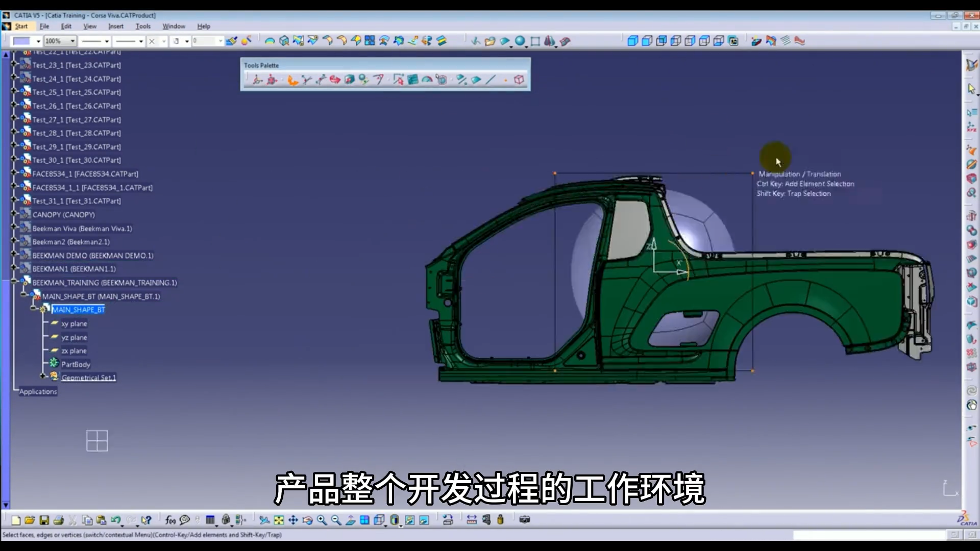This screenshot has width=980, height=551.
Task: Click the square outline icon in top toolbar
Action: pyautogui.click(x=535, y=41)
